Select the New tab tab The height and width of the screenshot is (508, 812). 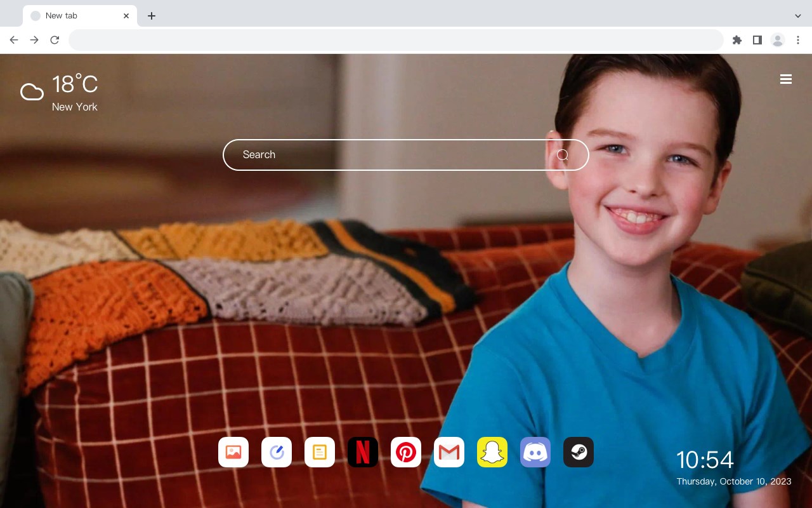(x=80, y=16)
